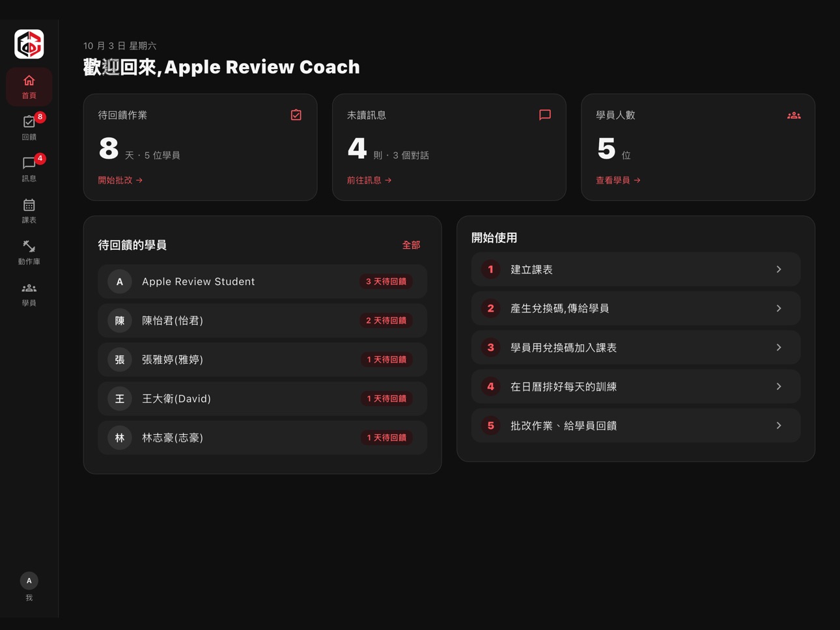Viewport: 840px width, 630px height.
Task: Select 陳怡君(怡君) student row
Action: (x=262, y=321)
